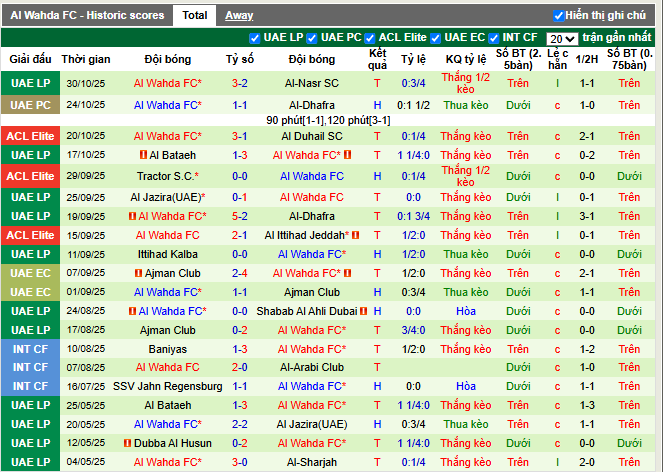663x472 pixels.
Task: Click red card icon after Shabab Al Ahli Dubai
Action: (364, 311)
